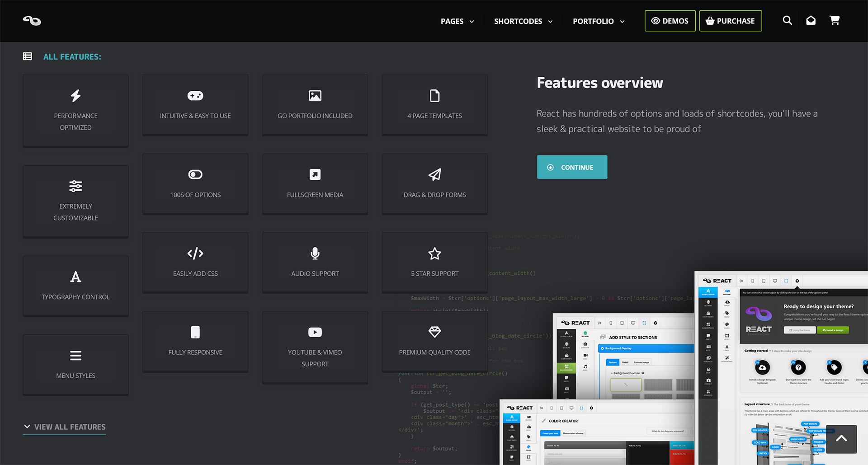Select the Easily Add CSS label

195,273
